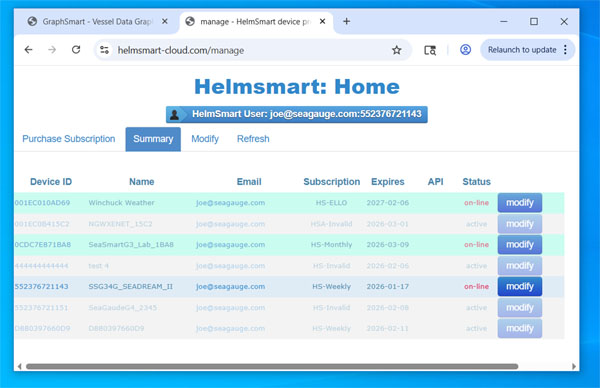Click the Email column header
This screenshot has width=600, height=388.
[249, 182]
